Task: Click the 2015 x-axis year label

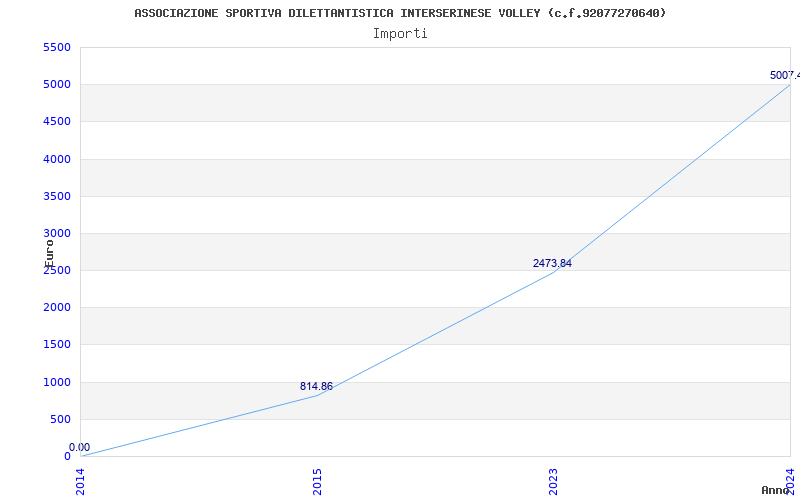Action: pyautogui.click(x=317, y=482)
